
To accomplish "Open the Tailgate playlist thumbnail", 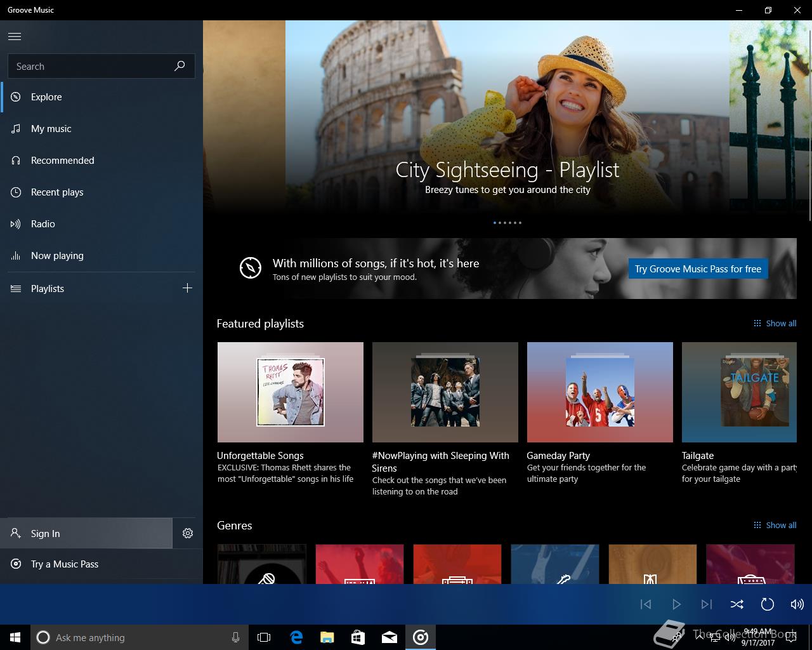I will (739, 392).
